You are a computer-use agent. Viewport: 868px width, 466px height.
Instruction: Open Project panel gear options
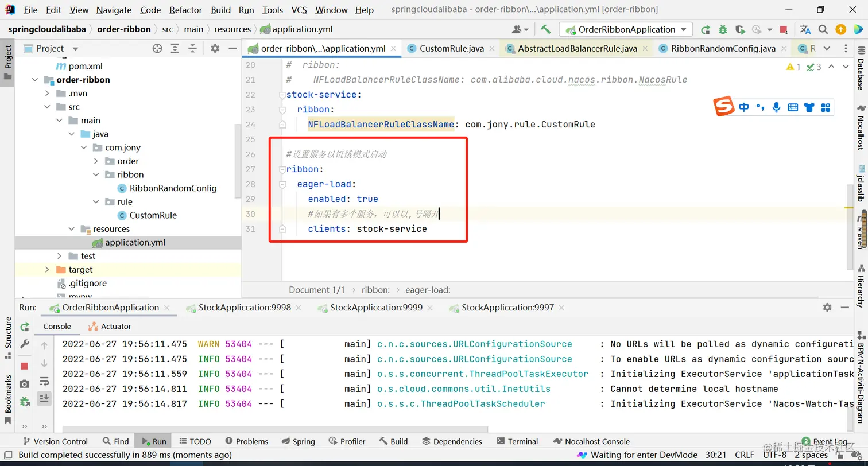coord(215,49)
